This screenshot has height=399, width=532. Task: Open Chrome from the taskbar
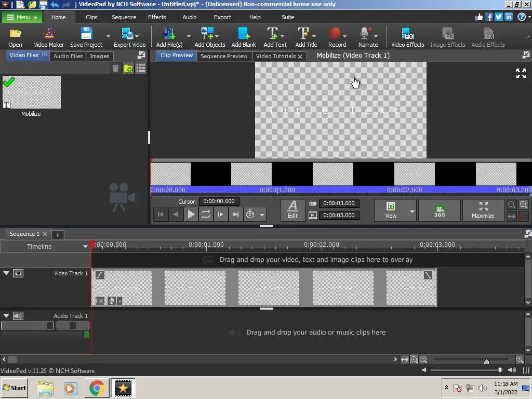pyautogui.click(x=97, y=388)
